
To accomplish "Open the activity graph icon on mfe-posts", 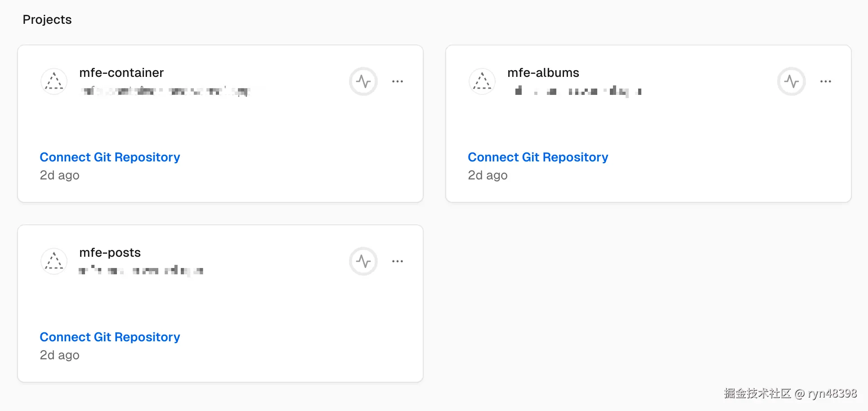I will pos(363,261).
